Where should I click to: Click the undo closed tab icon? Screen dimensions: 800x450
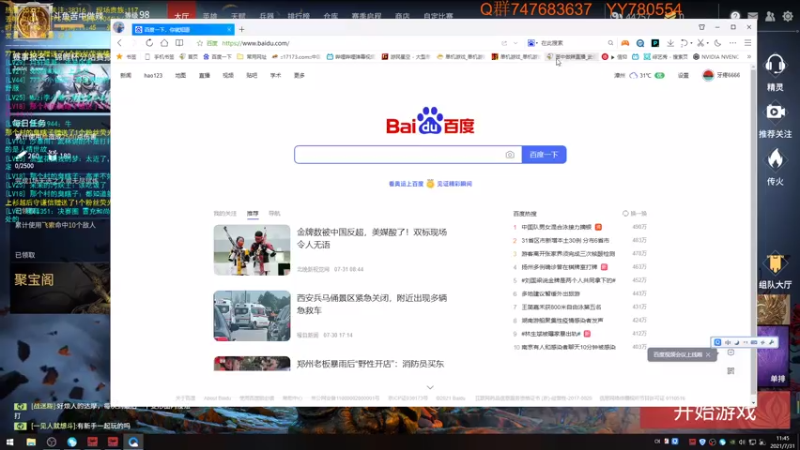[684, 43]
